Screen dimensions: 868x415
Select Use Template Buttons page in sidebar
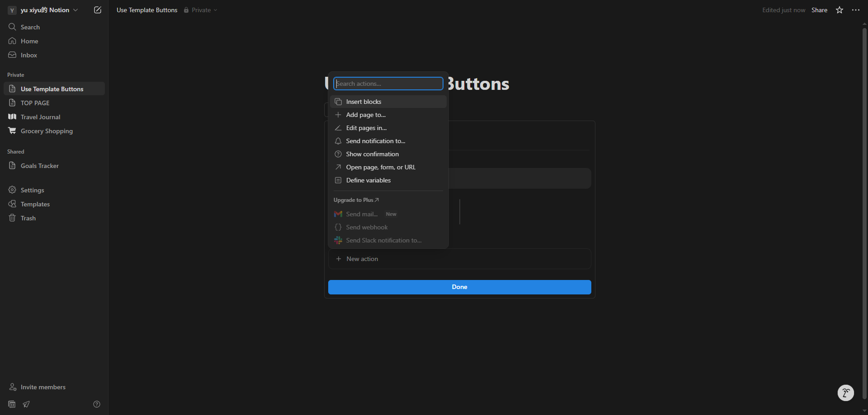point(54,89)
